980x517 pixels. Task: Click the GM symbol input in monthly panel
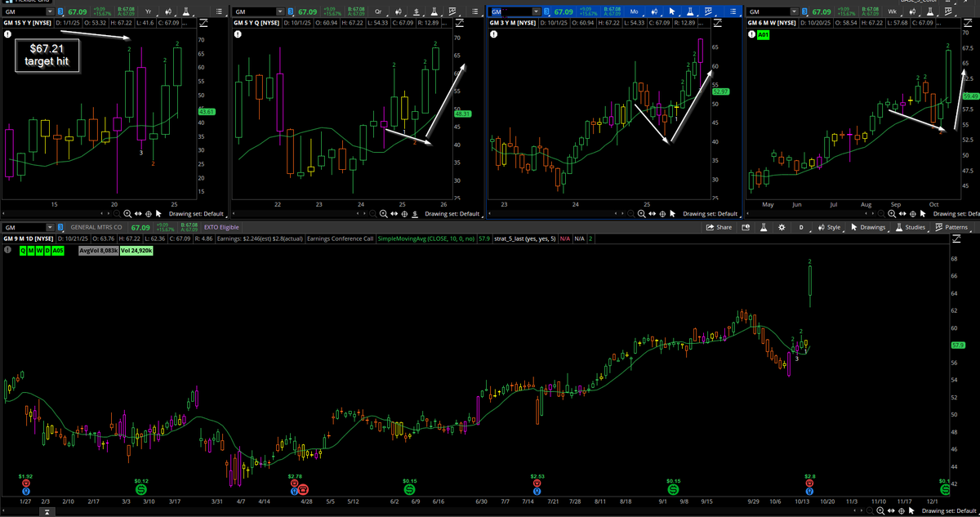tap(510, 11)
